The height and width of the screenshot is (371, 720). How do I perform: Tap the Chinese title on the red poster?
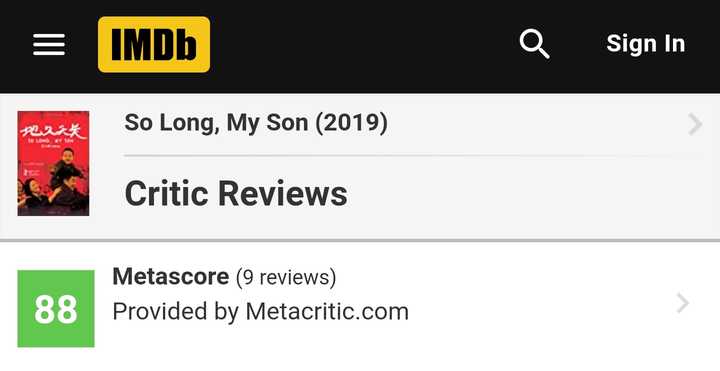point(53,132)
